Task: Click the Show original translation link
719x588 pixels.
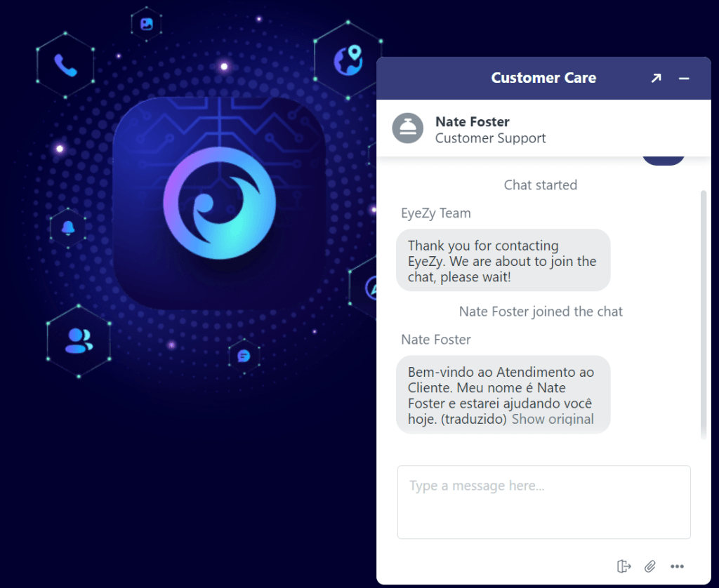Action: tap(553, 419)
